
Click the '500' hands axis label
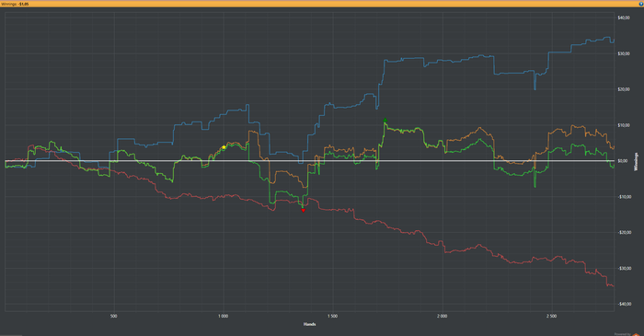click(x=114, y=317)
